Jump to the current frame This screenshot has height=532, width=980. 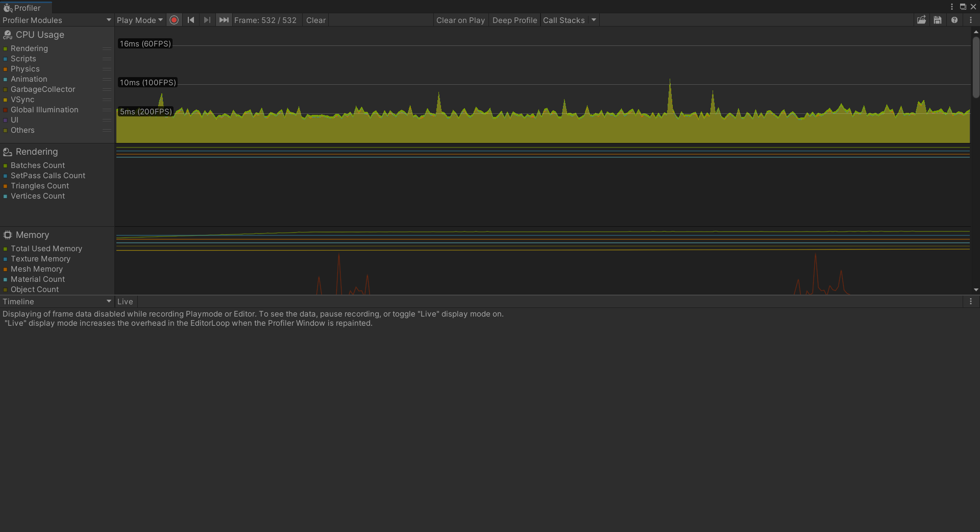(224, 20)
